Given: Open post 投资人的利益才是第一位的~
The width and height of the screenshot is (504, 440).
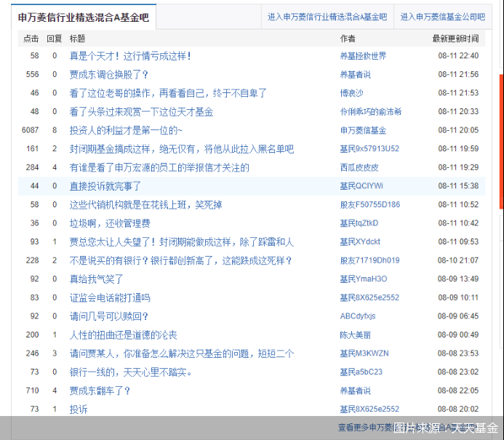Looking at the screenshot, I should (x=126, y=130).
